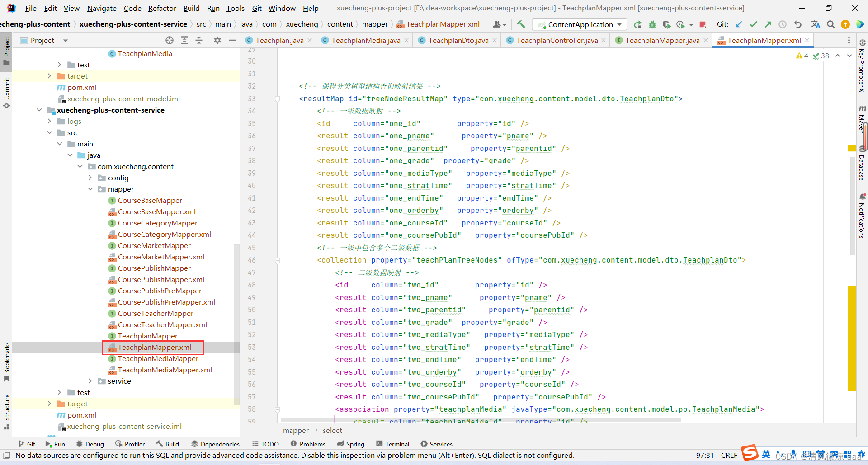
Task: Open the Refactor menu
Action: click(x=162, y=8)
